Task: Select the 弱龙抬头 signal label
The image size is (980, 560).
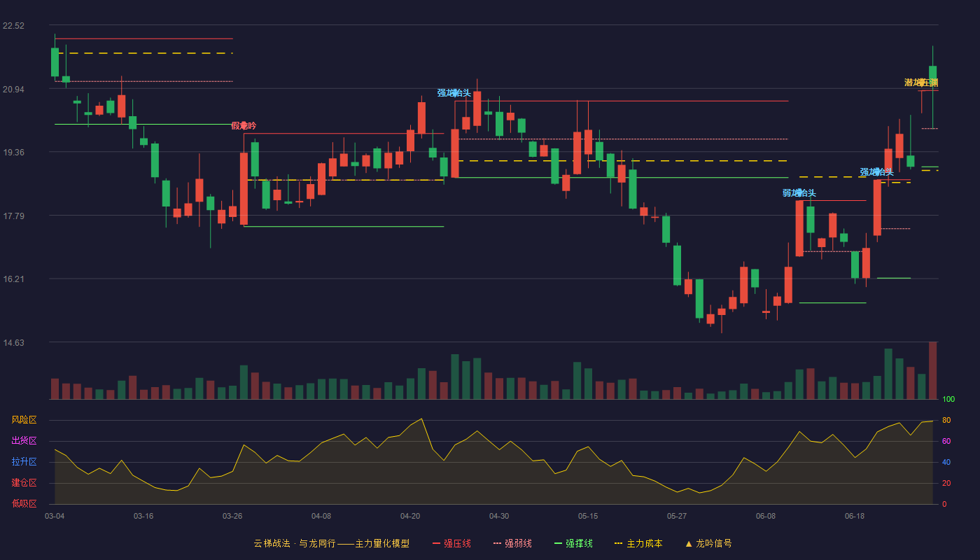Action: 799,193
